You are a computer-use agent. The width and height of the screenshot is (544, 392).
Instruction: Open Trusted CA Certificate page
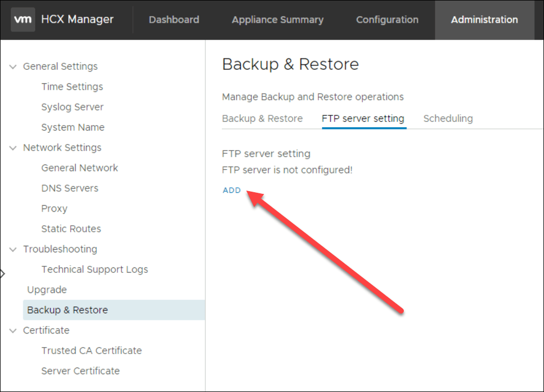click(x=91, y=351)
